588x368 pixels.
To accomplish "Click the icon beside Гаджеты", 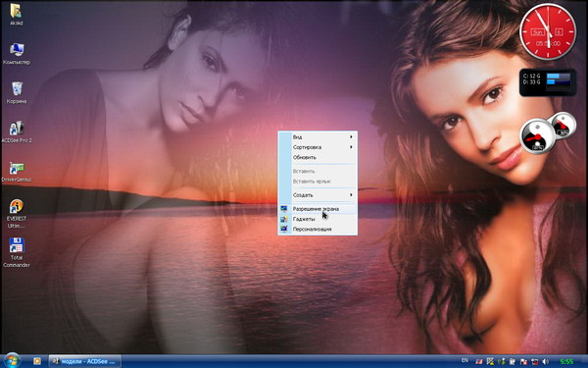I will point(284,219).
